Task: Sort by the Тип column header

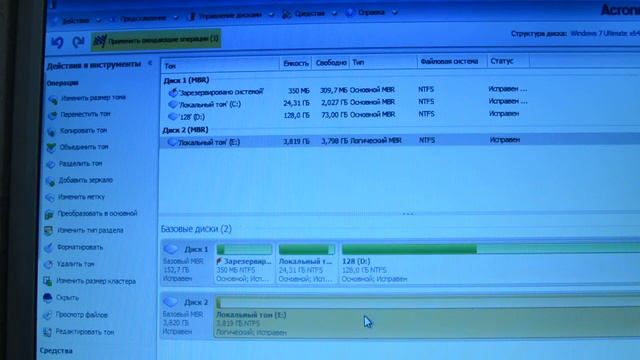Action: [383, 62]
